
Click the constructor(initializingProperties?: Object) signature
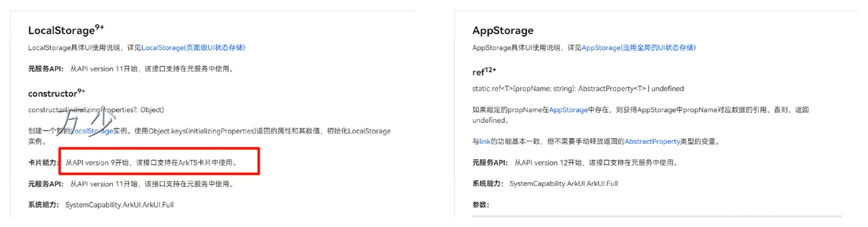pyautogui.click(x=96, y=110)
